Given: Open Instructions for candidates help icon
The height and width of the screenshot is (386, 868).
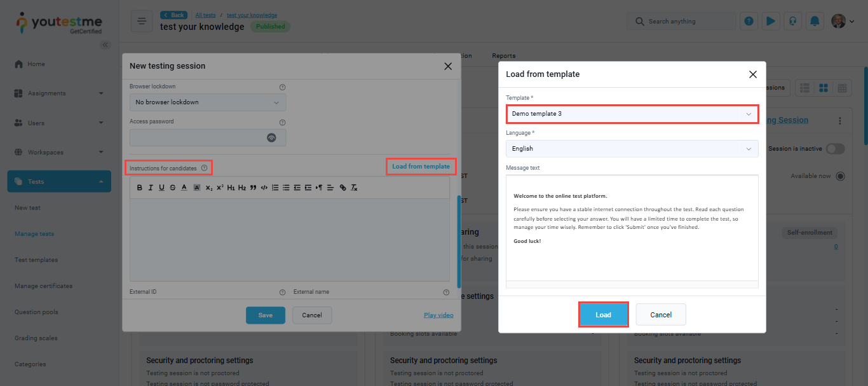Looking at the screenshot, I should tap(204, 168).
